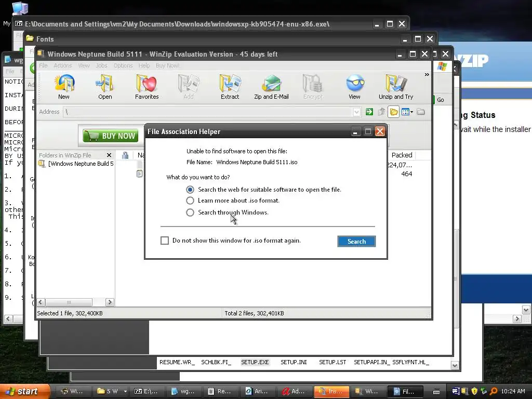
Task: Click the grayed Add toolbar icon
Action: coord(188,83)
